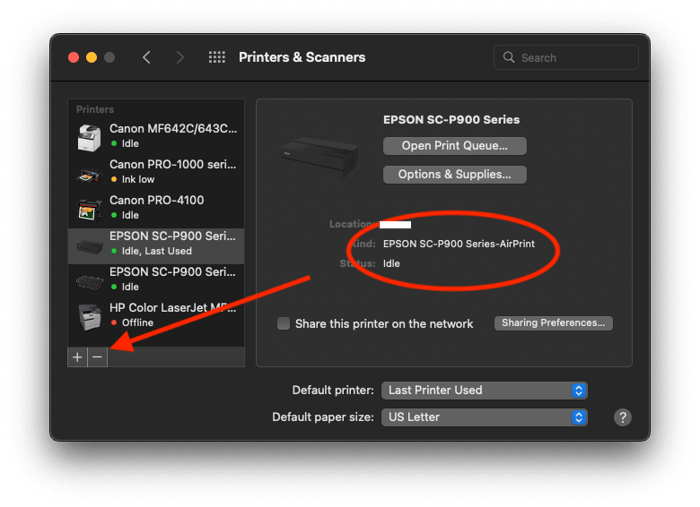700x507 pixels.
Task: Open the Show All grid icon
Action: tap(217, 58)
